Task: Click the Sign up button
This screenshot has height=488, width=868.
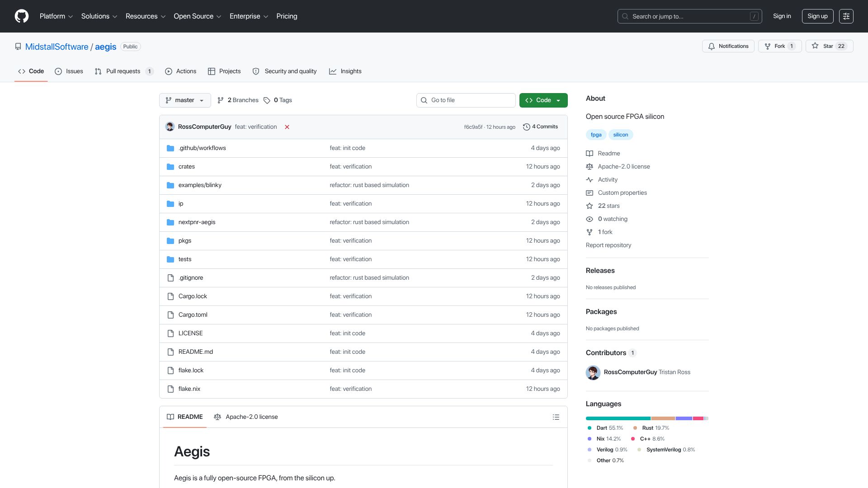Action: coord(817,16)
